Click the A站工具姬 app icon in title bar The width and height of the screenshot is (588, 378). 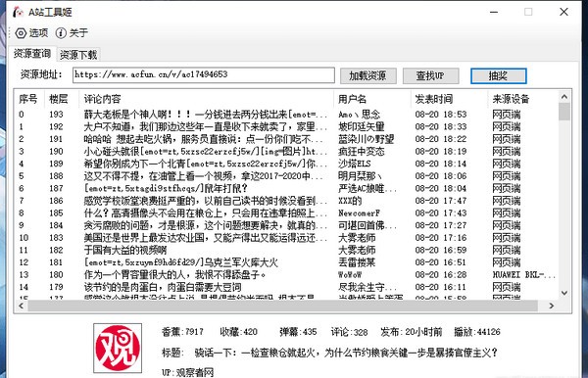pos(18,12)
